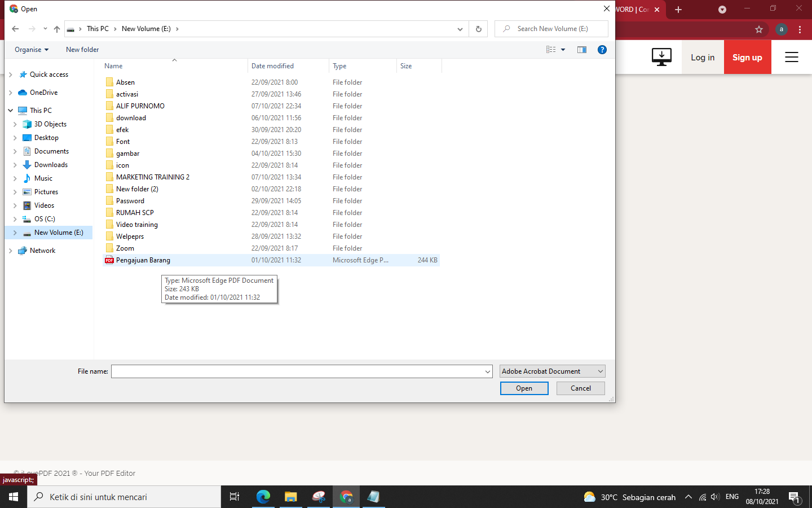
Task: Launch Snipping Tool from the taskbar
Action: click(319, 497)
